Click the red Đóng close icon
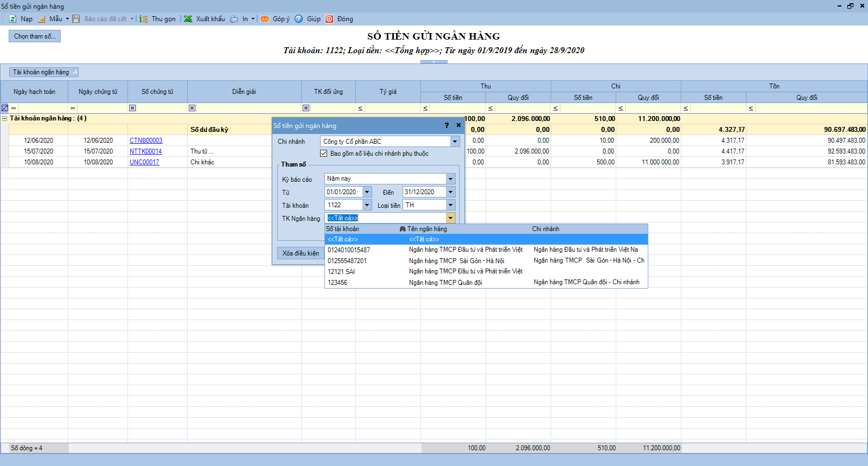 click(x=329, y=19)
